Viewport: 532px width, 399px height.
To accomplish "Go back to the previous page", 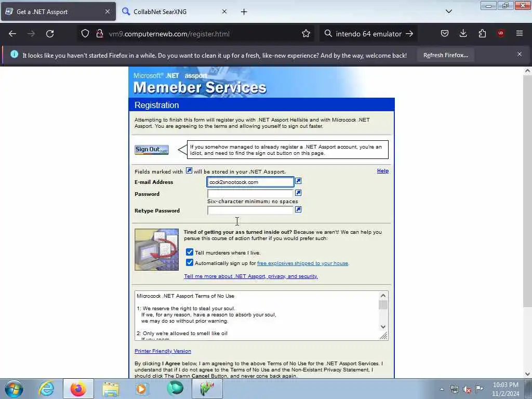I will tap(12, 34).
